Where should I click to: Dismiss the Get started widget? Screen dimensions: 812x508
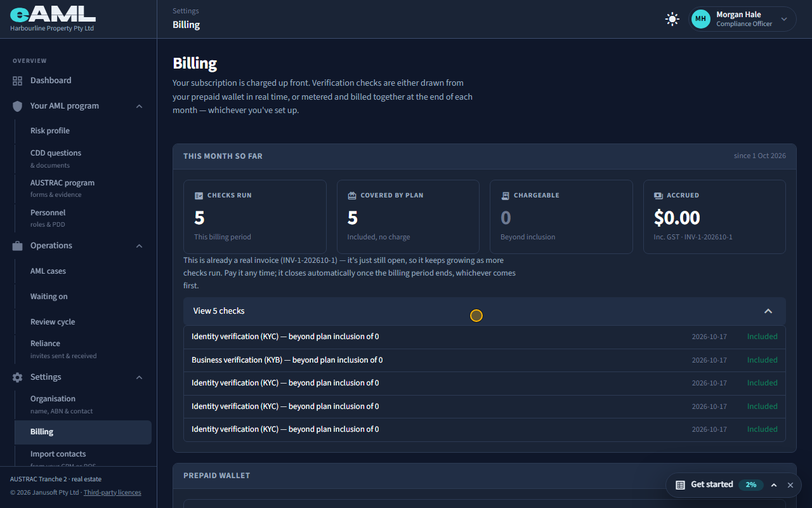coord(790,485)
